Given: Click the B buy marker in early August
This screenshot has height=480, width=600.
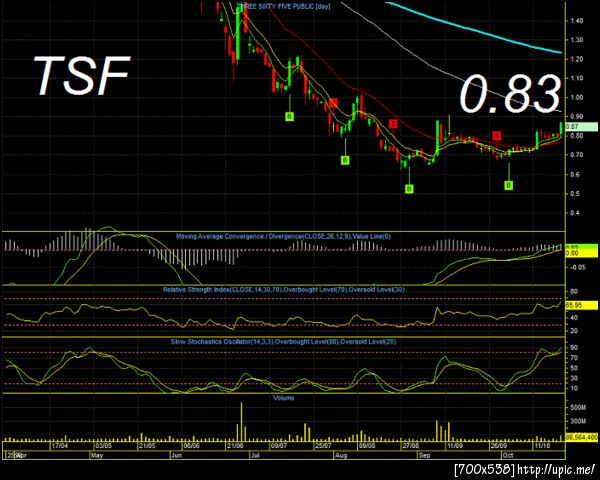Looking at the screenshot, I should pyautogui.click(x=345, y=160).
